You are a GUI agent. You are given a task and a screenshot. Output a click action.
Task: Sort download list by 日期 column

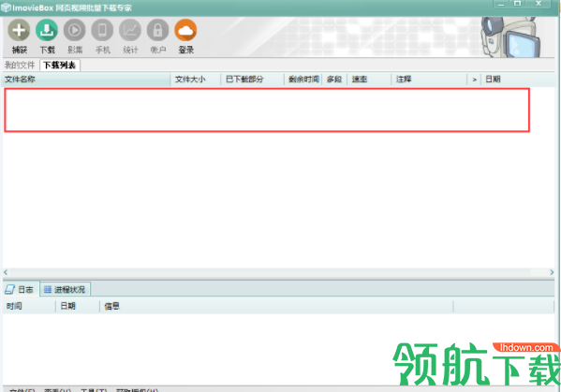pos(518,80)
